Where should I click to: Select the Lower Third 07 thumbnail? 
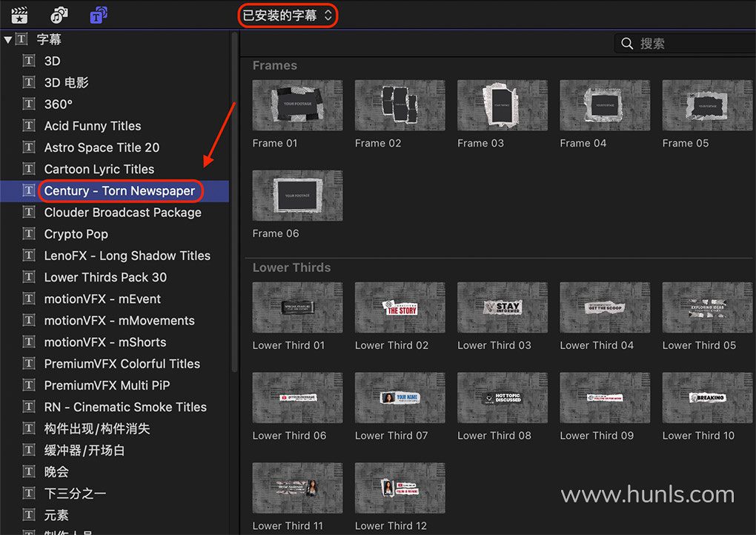pos(400,398)
